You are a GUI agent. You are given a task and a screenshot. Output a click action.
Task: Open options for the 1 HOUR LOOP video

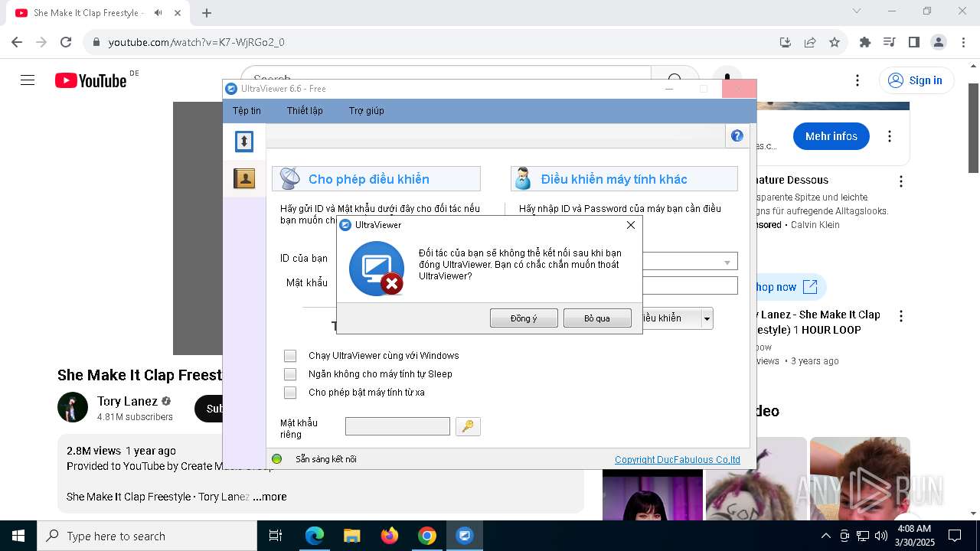[x=901, y=316]
